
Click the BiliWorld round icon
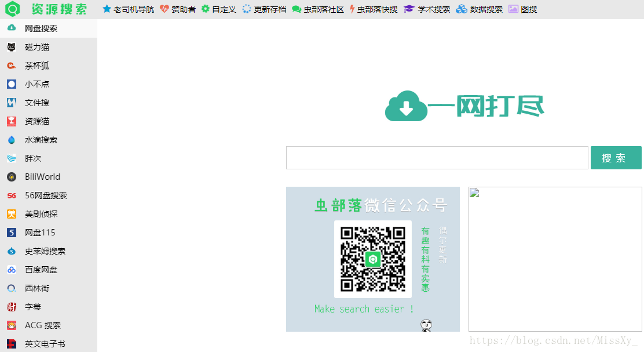[12, 177]
